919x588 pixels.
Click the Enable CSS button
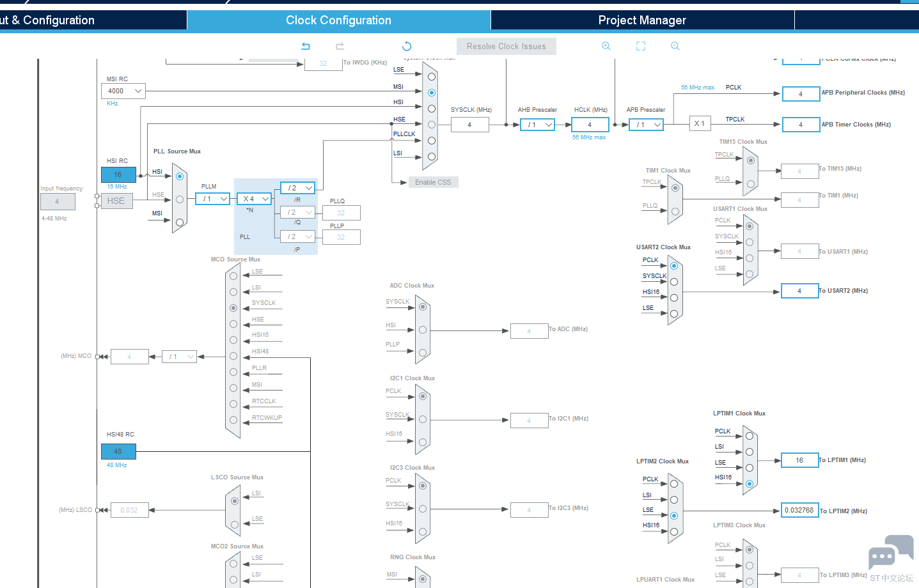coord(433,182)
